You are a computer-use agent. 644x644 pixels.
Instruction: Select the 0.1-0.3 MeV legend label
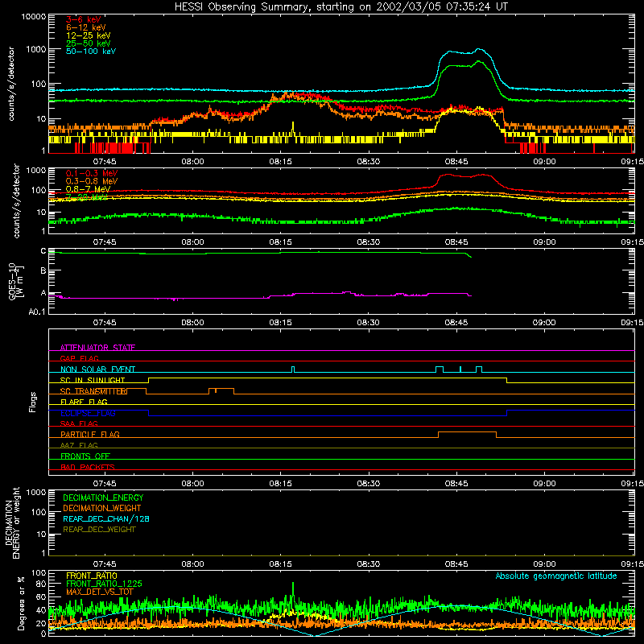pyautogui.click(x=92, y=173)
